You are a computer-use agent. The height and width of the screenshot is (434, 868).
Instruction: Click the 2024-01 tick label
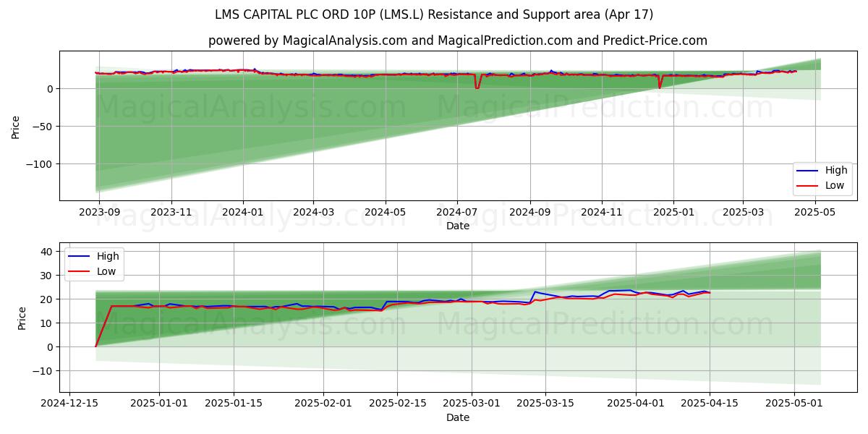tap(242, 212)
